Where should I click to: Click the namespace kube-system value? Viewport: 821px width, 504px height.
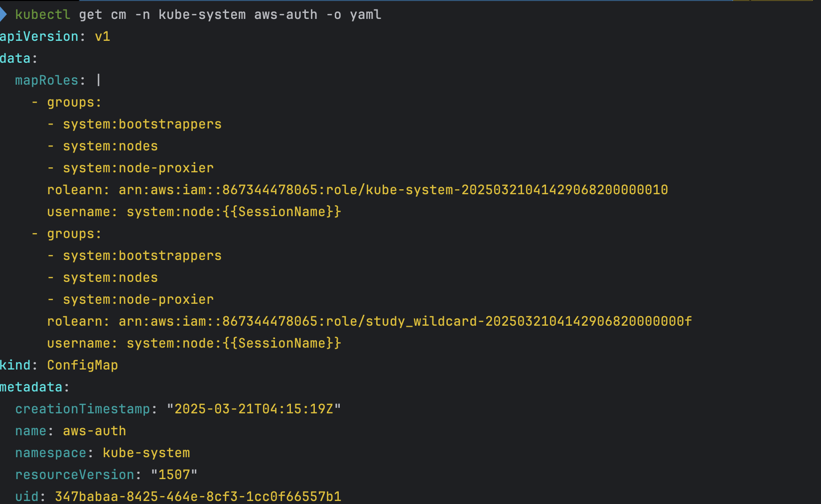(x=146, y=453)
